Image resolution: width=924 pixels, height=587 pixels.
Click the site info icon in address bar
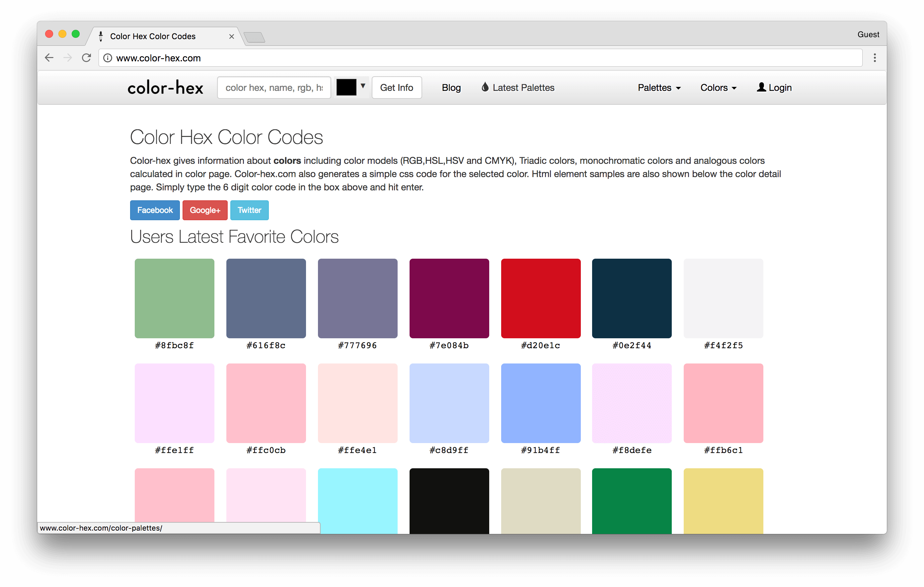(x=108, y=58)
